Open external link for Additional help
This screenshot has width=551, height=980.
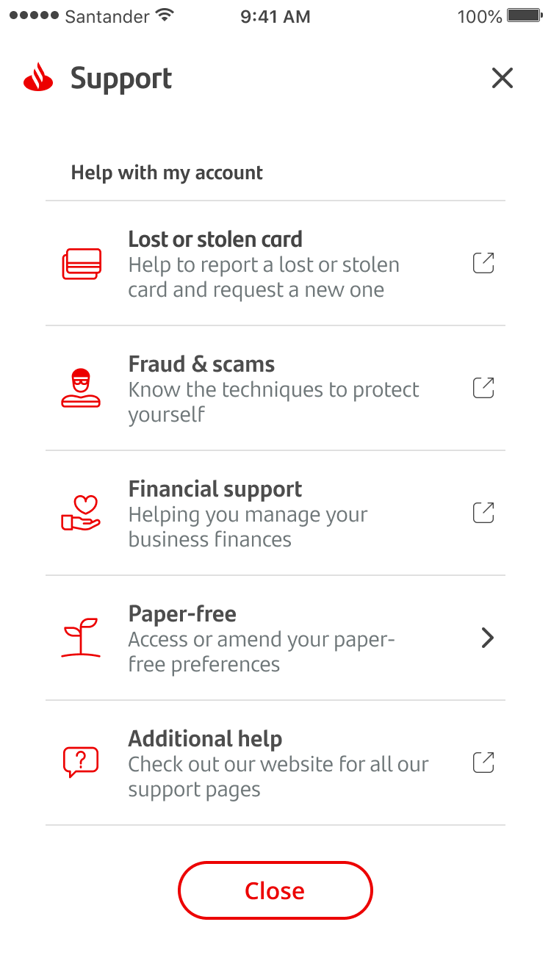click(483, 763)
